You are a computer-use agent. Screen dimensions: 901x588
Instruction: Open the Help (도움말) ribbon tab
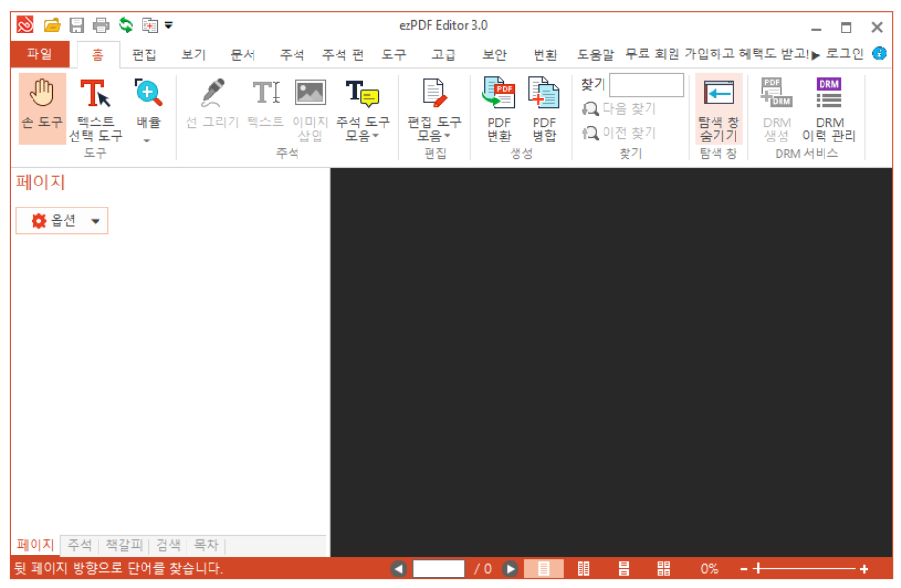click(x=595, y=55)
